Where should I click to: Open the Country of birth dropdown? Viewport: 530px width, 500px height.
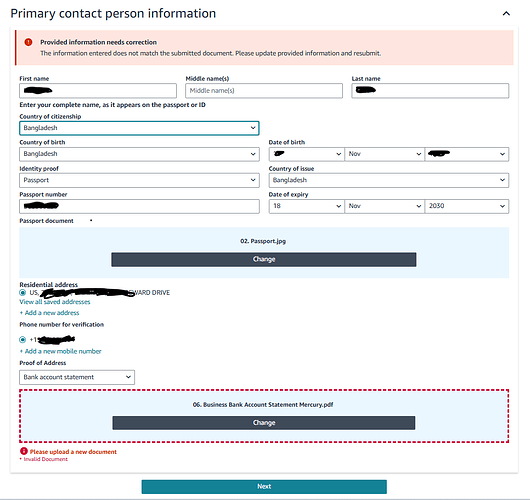(139, 154)
